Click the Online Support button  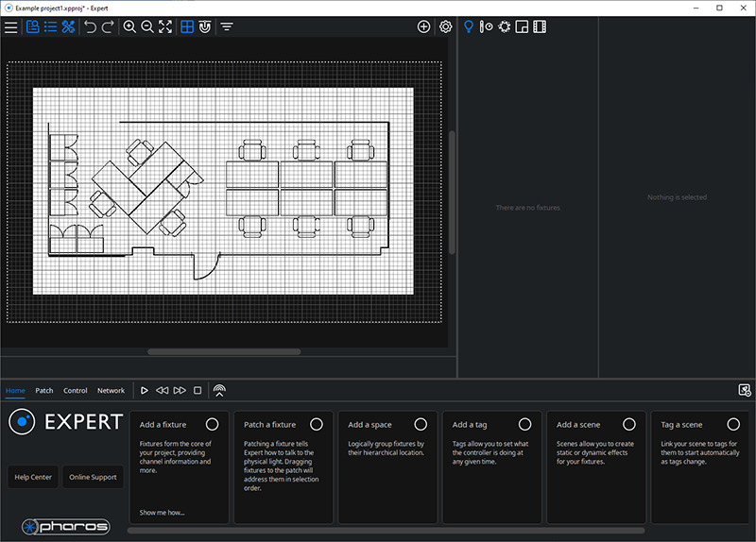tap(93, 477)
